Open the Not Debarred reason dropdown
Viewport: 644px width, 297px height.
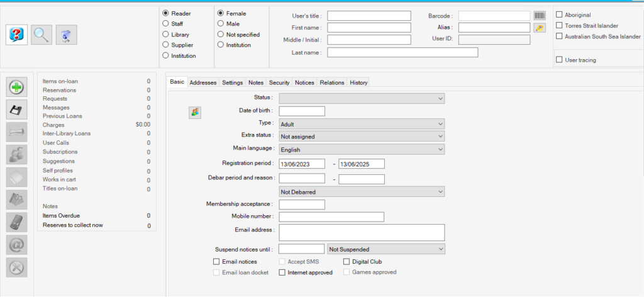pyautogui.click(x=362, y=192)
